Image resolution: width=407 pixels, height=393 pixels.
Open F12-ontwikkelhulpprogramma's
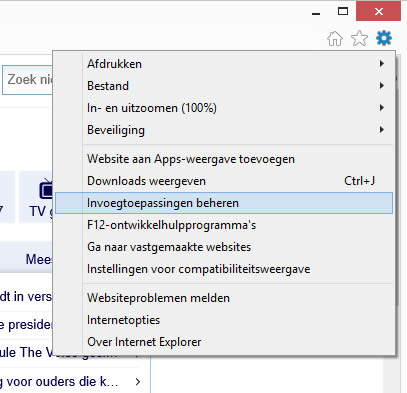(224, 225)
